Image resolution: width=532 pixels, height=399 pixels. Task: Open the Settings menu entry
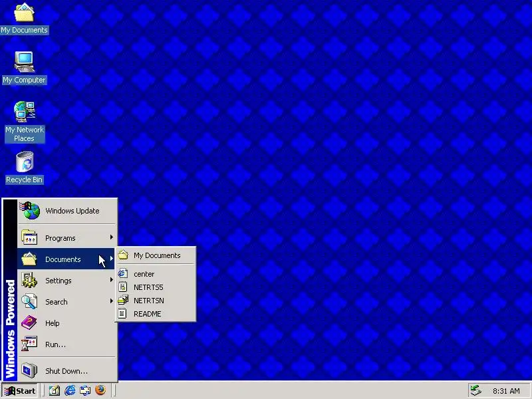[x=66, y=280]
